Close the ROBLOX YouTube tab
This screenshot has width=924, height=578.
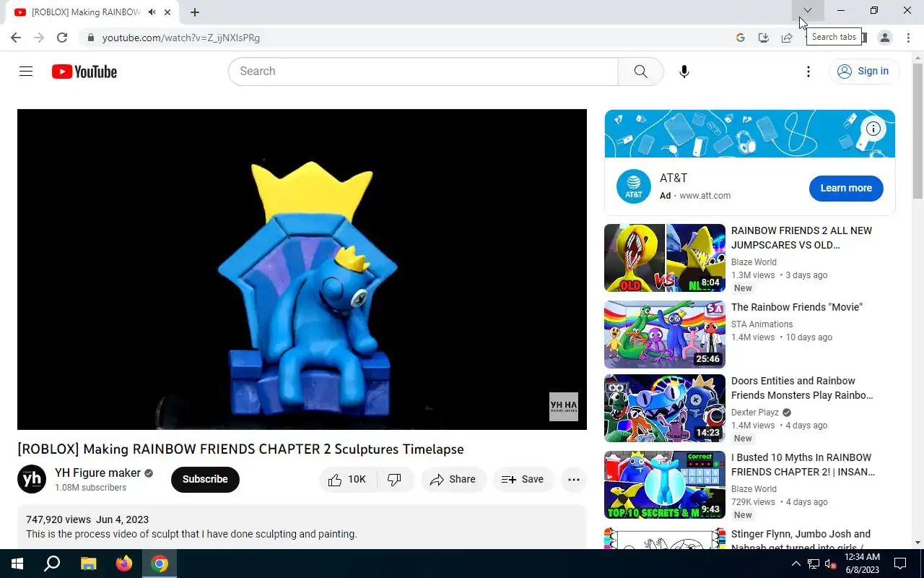tap(167, 12)
